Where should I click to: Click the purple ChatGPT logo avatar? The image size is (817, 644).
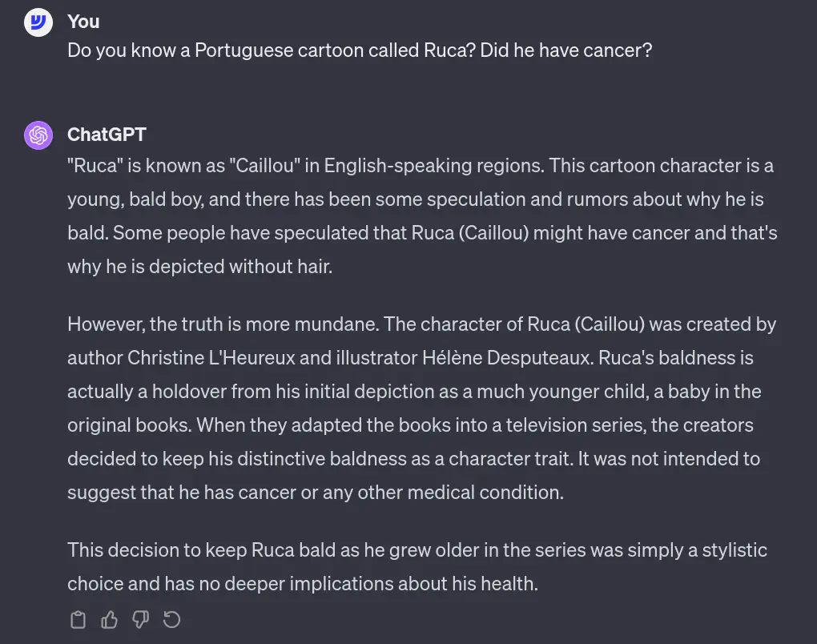38,135
